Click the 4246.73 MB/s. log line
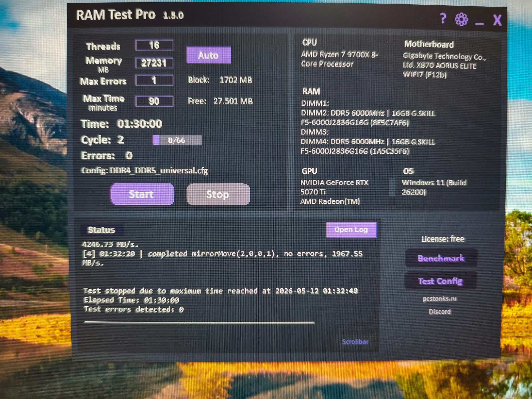This screenshot has height=399, width=532. [110, 244]
